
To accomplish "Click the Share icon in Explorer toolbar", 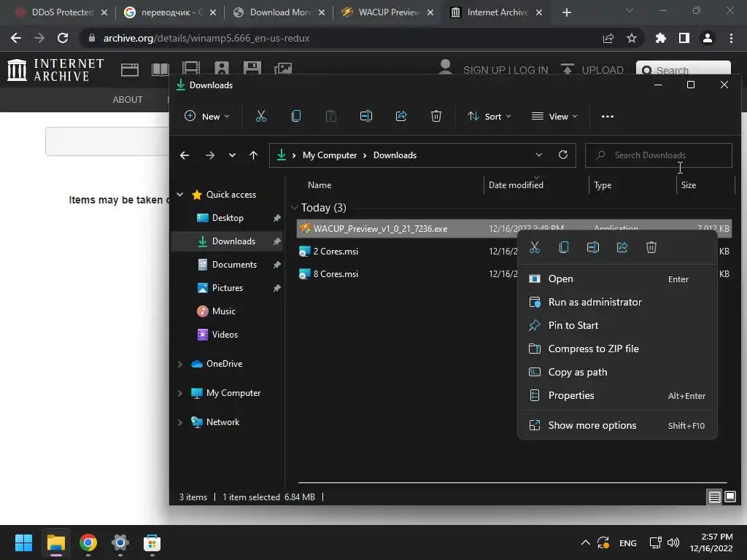I will pyautogui.click(x=401, y=116).
